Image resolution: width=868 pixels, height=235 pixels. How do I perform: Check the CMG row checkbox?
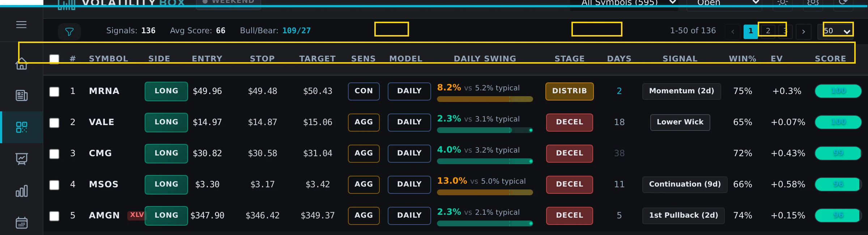click(x=54, y=154)
